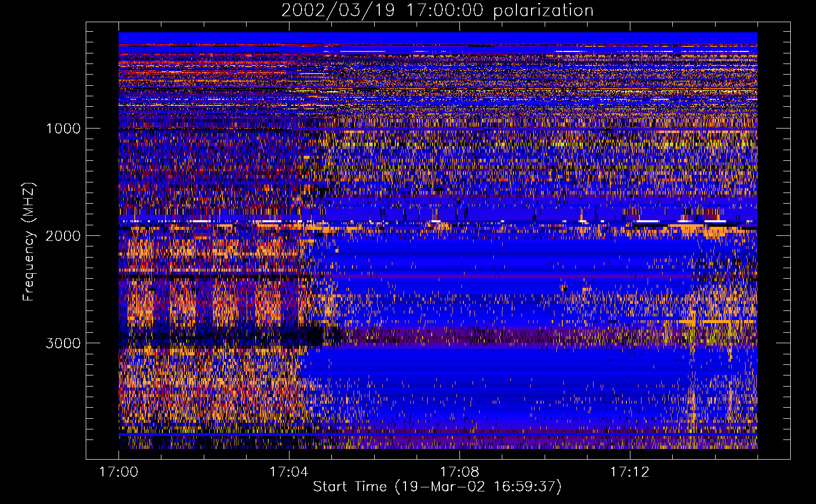Click the 17:12 time tick label

click(630, 472)
